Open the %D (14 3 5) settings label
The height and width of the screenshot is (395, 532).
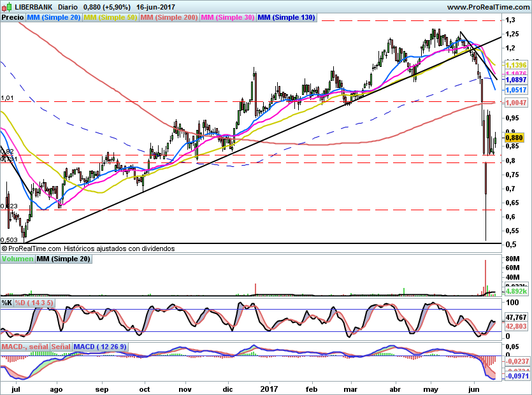[x=34, y=303]
